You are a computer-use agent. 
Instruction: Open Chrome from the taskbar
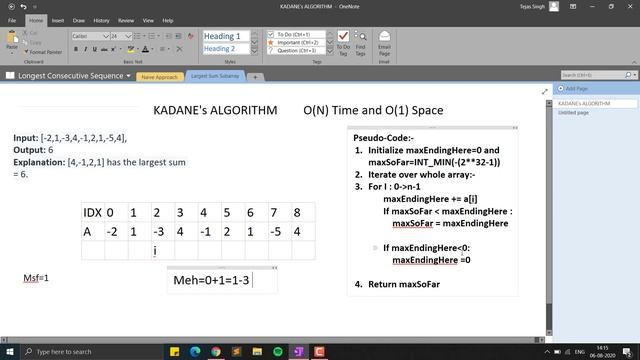click(216, 351)
